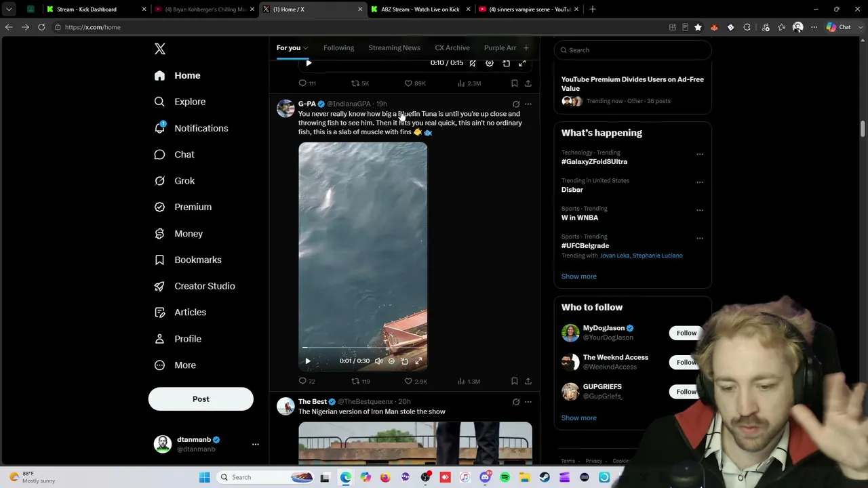Open the Explore page from the sidebar
The height and width of the screenshot is (488, 868).
coord(180,102)
